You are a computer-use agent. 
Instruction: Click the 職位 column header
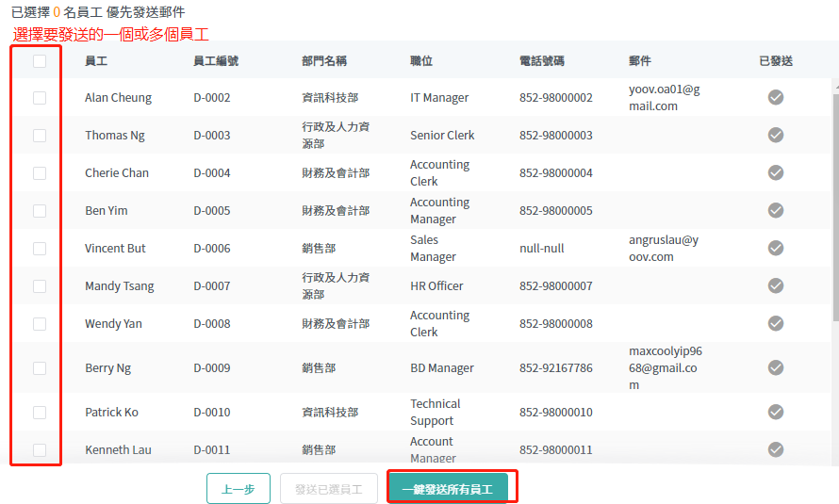tap(421, 61)
